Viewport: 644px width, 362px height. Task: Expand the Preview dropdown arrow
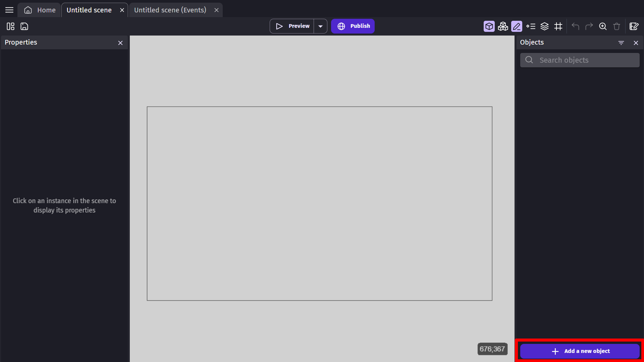[x=321, y=26]
